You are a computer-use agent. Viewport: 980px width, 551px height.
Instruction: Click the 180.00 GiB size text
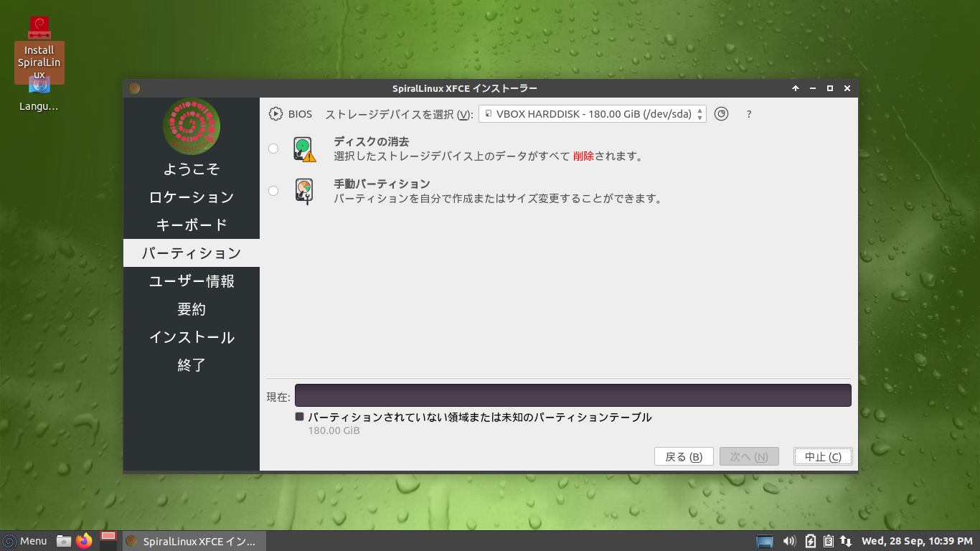coord(334,431)
